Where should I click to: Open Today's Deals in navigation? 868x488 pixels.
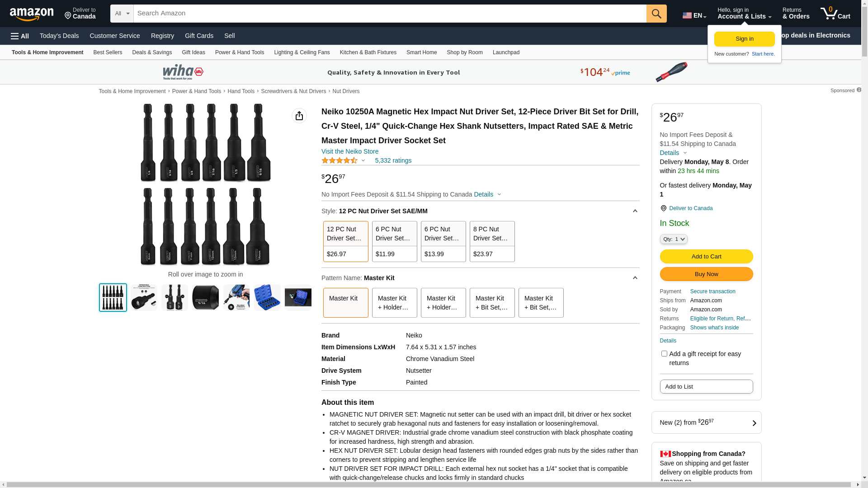[59, 36]
